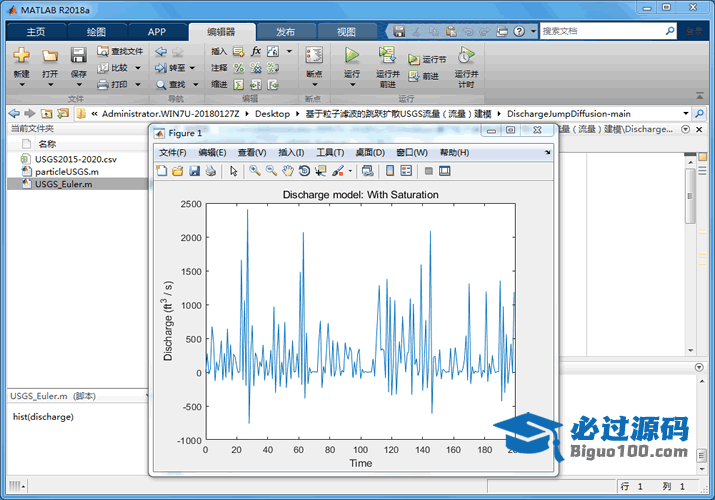
Task: Select the Pan hand tool
Action: [x=287, y=171]
